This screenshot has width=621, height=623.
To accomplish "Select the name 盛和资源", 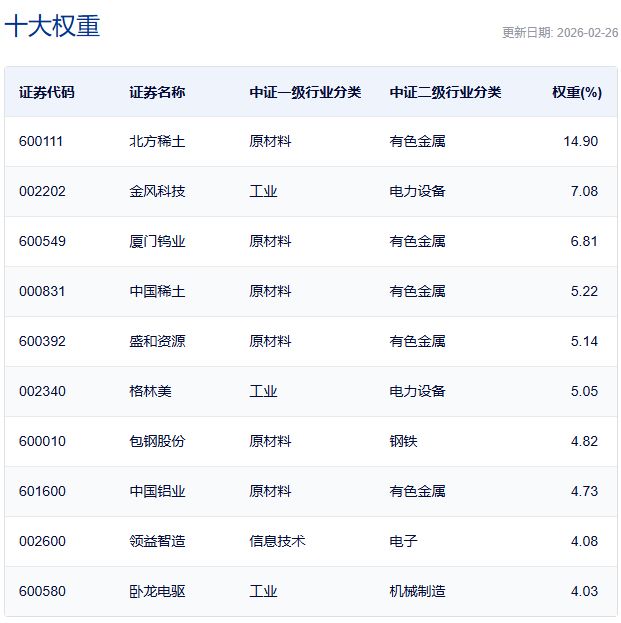I will point(157,341).
